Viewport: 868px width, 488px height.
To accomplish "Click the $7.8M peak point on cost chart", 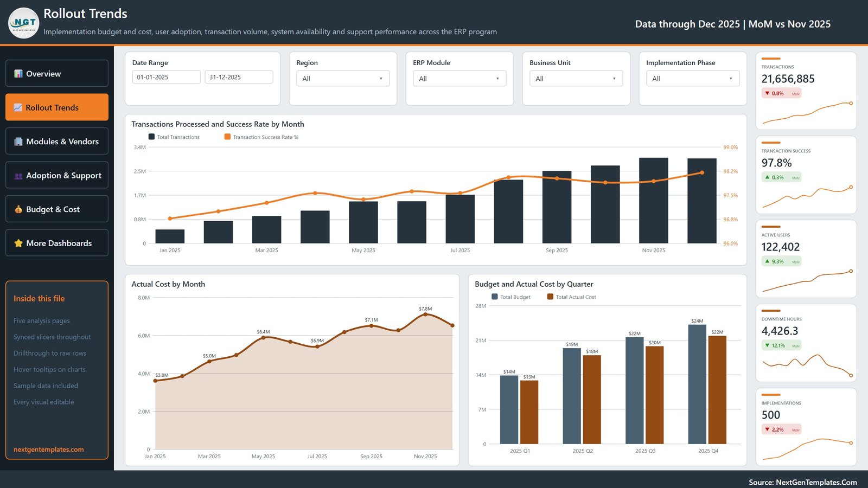I will click(x=425, y=314).
